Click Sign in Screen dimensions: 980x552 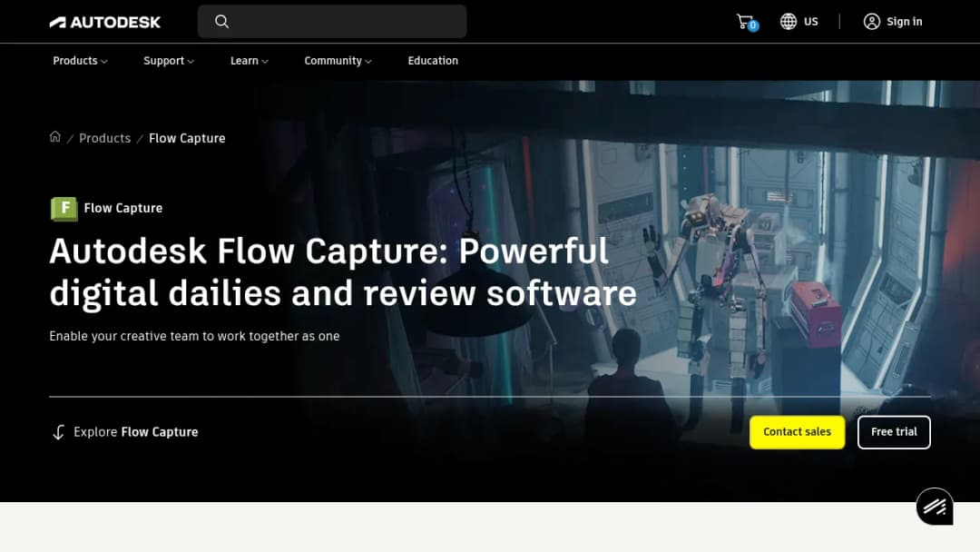(904, 21)
